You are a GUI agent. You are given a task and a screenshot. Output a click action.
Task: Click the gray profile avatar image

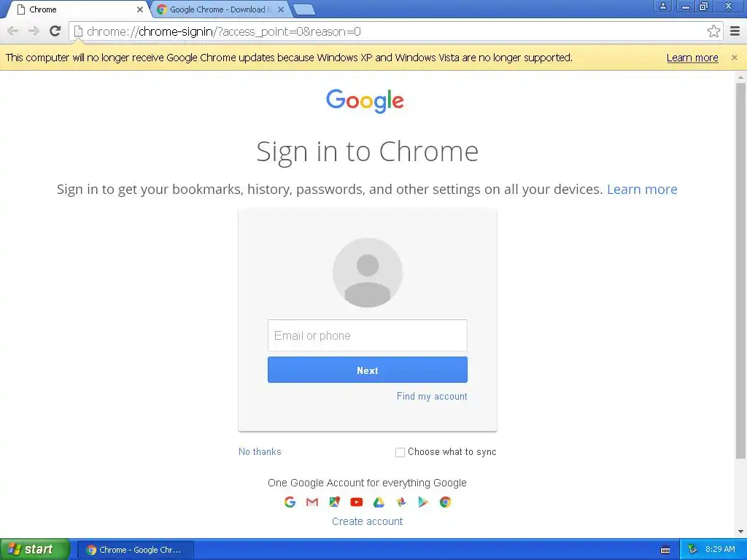tap(368, 273)
